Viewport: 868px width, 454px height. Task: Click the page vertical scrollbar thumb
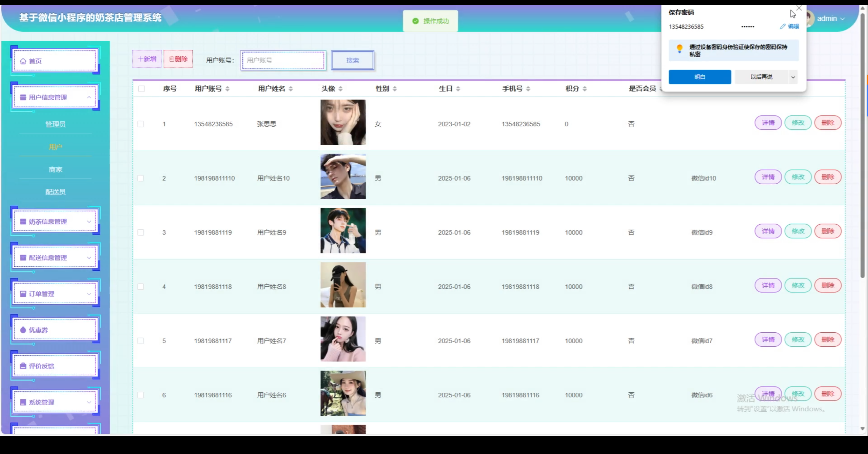[x=862, y=146]
